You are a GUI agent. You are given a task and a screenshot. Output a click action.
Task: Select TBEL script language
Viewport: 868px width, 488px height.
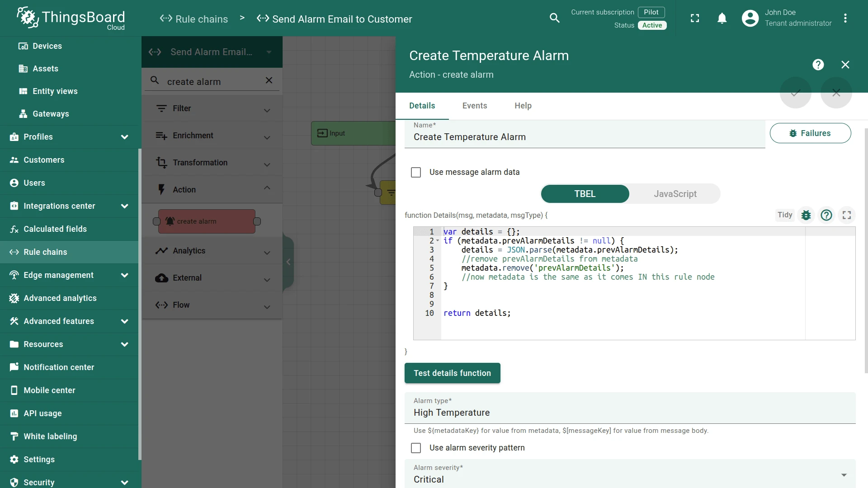[585, 194]
